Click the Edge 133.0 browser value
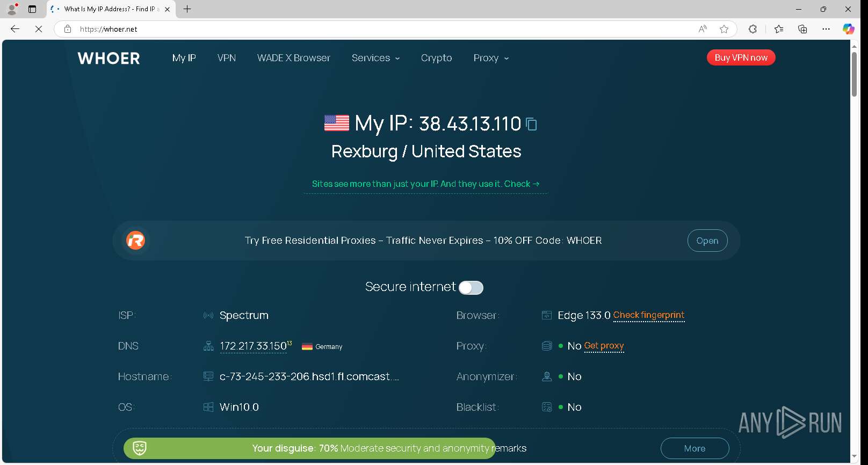 pos(584,315)
